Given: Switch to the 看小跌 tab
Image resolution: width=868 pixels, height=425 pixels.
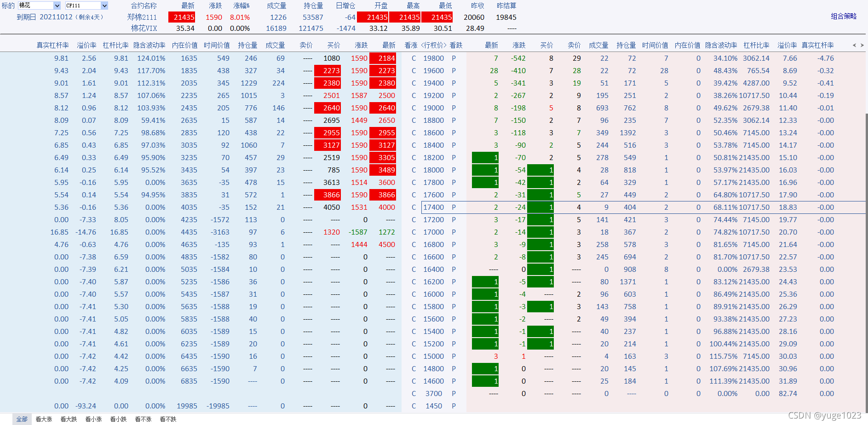Looking at the screenshot, I should point(118,419).
